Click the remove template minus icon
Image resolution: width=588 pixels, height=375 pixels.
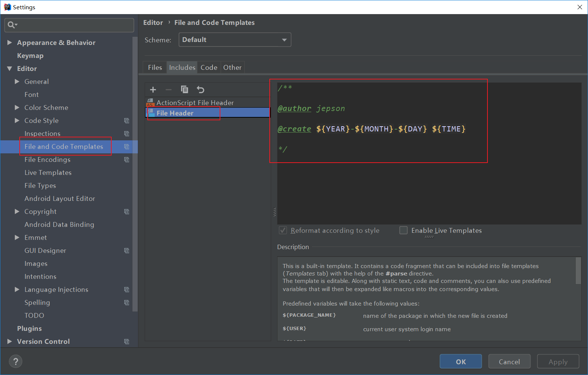click(168, 89)
